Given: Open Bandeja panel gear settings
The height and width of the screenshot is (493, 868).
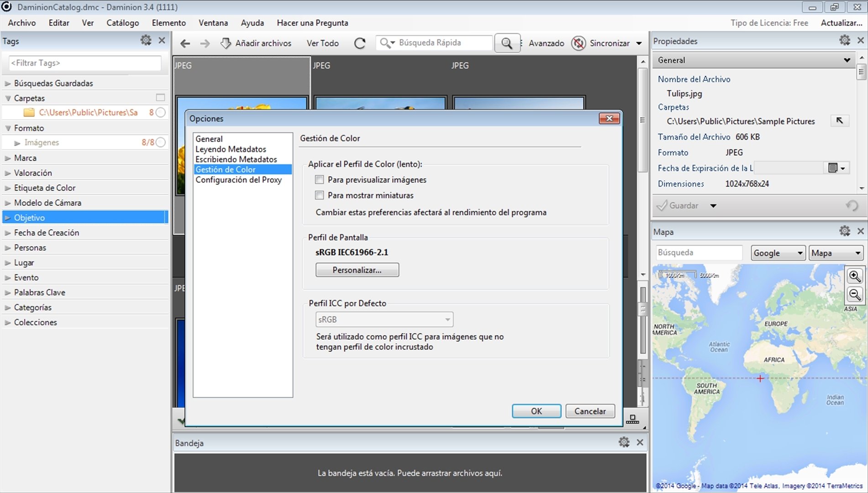Looking at the screenshot, I should (x=624, y=442).
